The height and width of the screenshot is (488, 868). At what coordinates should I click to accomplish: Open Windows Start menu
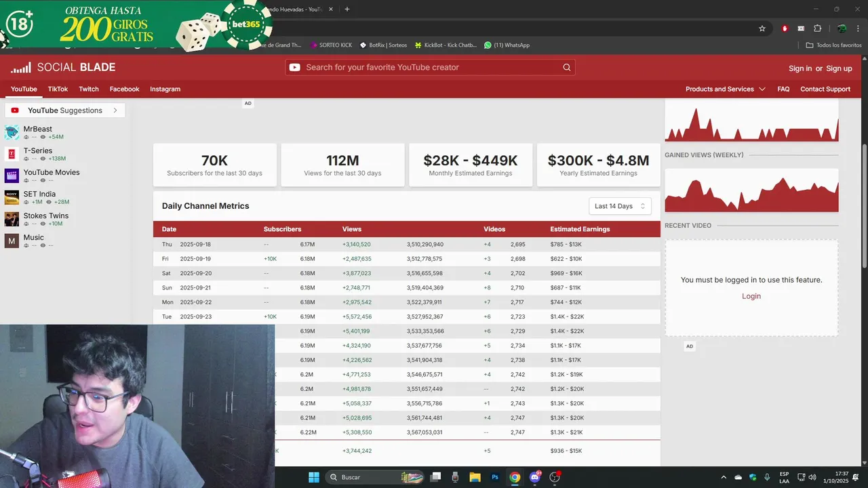click(314, 477)
